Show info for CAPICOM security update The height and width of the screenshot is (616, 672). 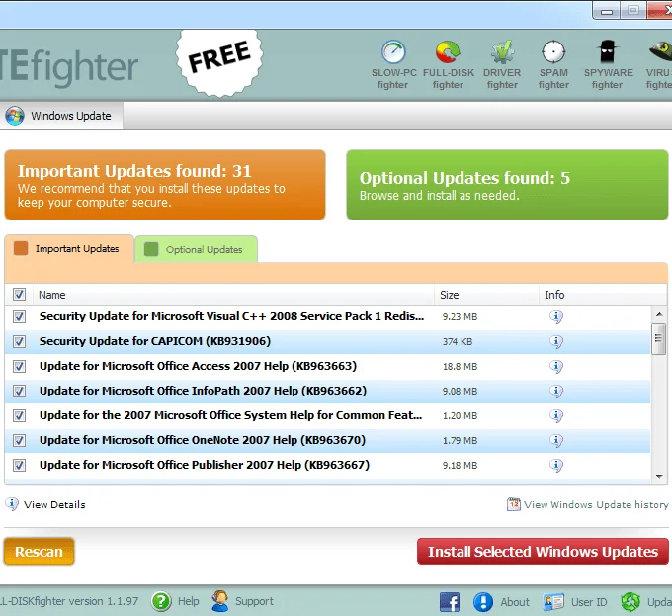(555, 342)
